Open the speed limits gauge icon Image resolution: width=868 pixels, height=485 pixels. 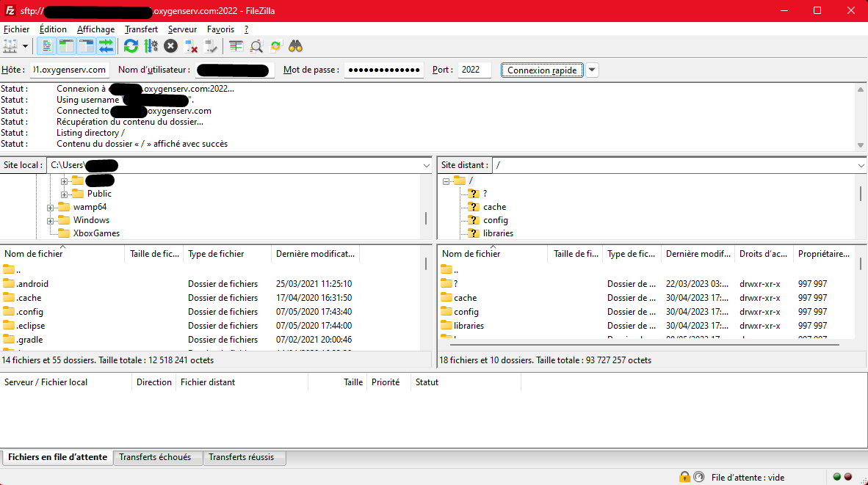698,477
